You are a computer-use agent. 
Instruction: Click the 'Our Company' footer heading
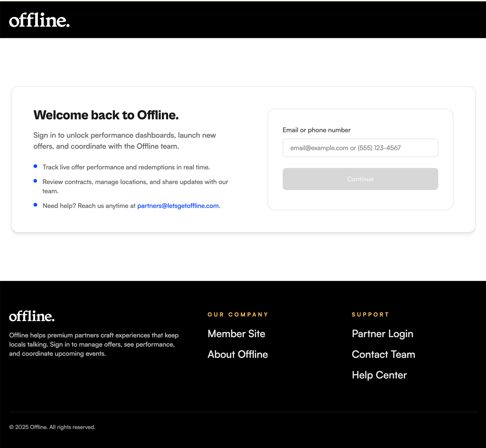coord(238,315)
